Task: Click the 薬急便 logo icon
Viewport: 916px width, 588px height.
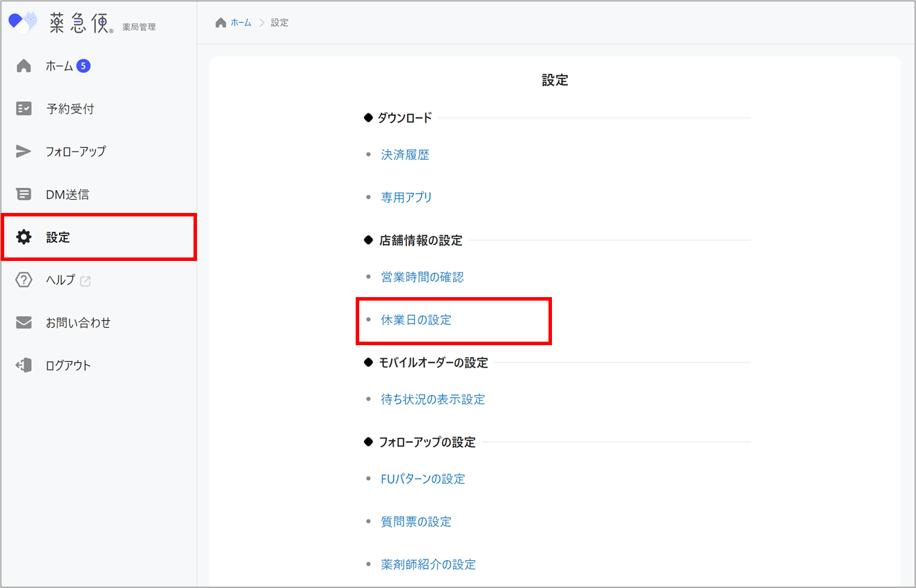Action: coord(22,22)
